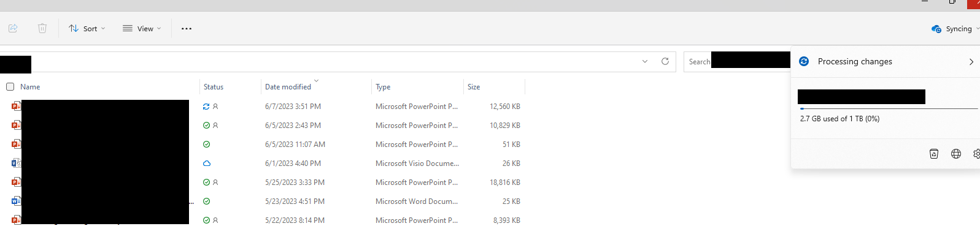Click the Share icon in the toolbar
Image resolution: width=980 pixels, height=226 pixels.
pos(13,28)
